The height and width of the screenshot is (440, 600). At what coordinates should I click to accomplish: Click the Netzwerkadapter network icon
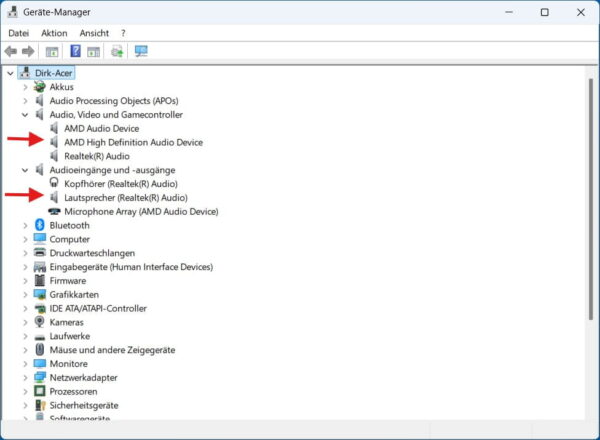[x=39, y=377]
